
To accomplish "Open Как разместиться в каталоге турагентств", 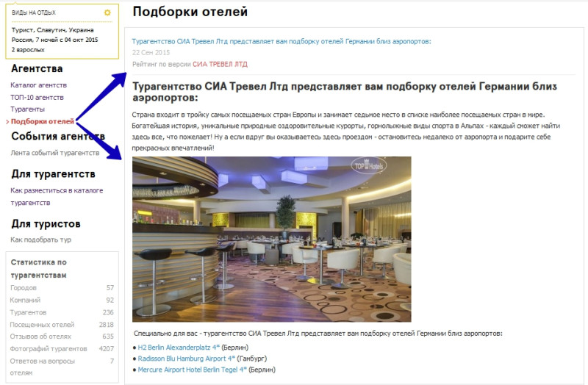I will pos(57,196).
